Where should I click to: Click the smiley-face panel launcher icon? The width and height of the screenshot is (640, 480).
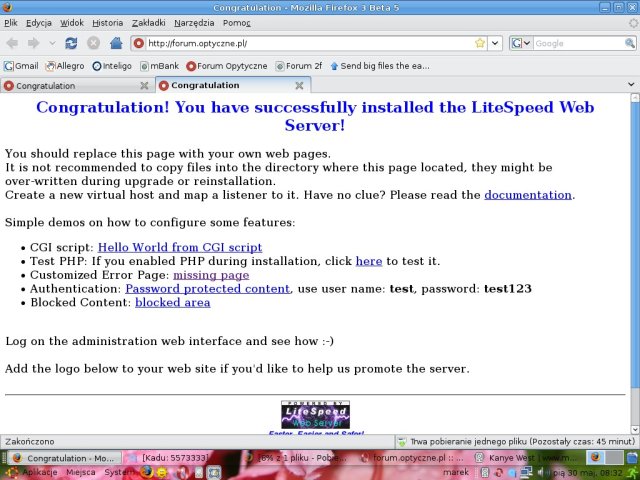(x=162, y=473)
